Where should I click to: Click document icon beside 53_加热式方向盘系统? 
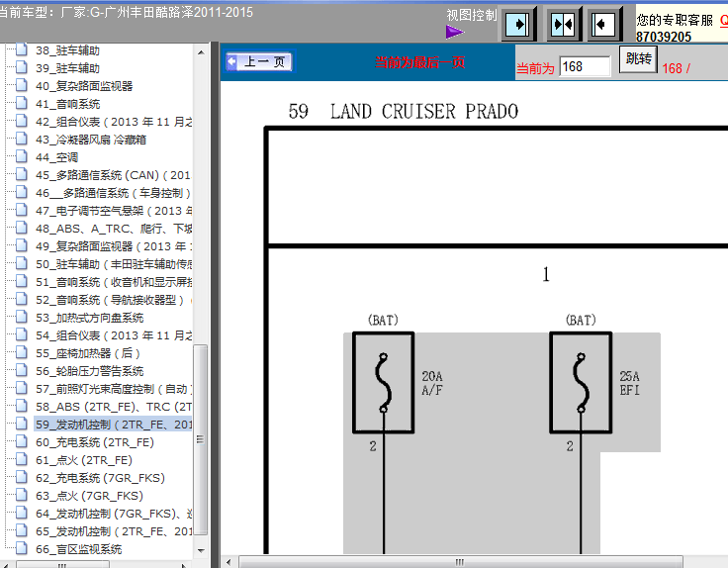click(22, 317)
